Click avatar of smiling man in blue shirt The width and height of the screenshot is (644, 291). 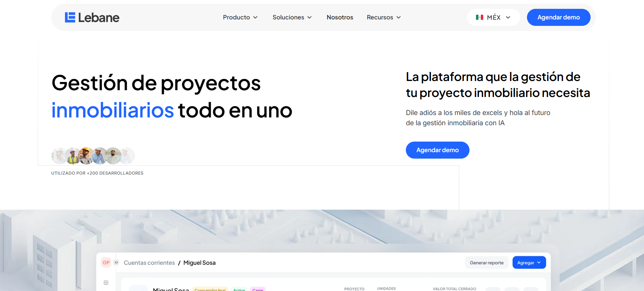[x=99, y=156]
